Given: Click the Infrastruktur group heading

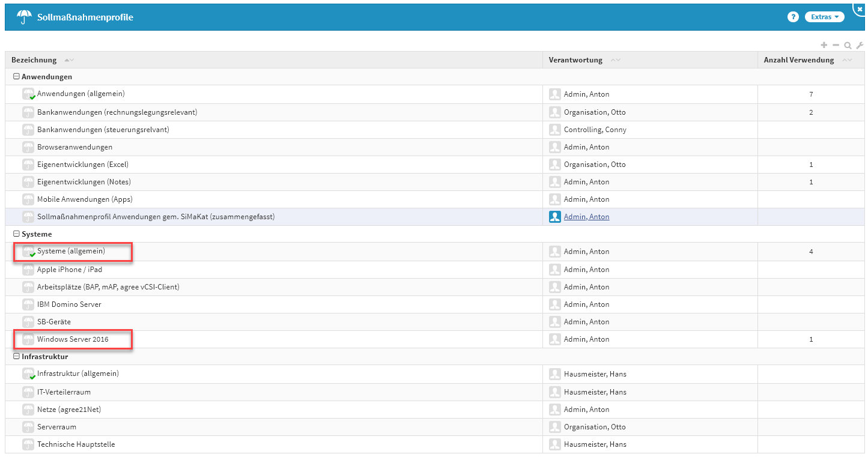Looking at the screenshot, I should click(x=45, y=357).
